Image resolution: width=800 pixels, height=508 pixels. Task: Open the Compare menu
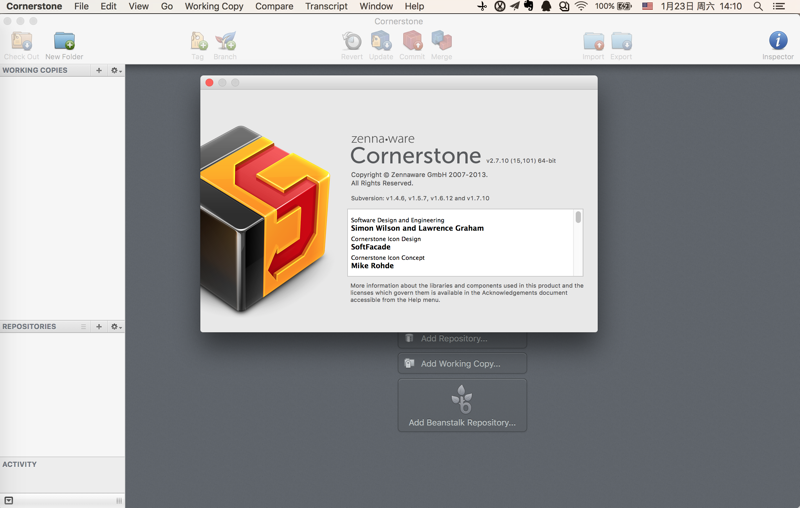(274, 6)
